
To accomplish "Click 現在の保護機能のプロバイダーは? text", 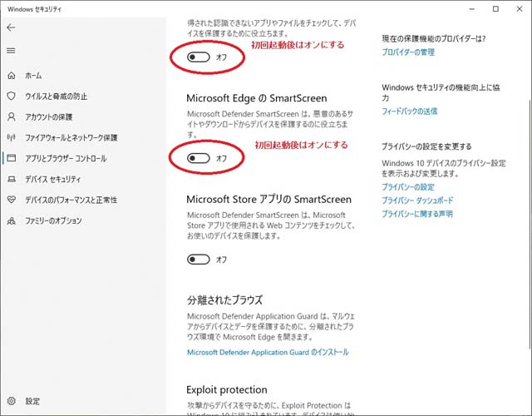I will [434, 39].
